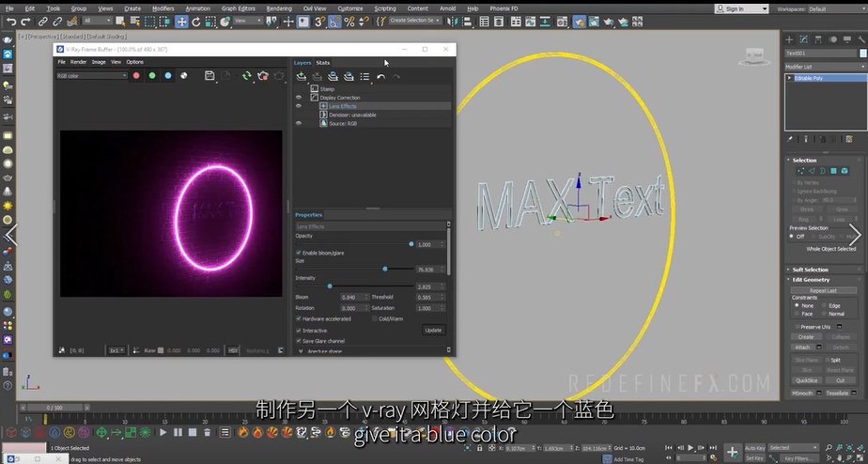The height and width of the screenshot is (464, 868).
Task: Show blue channel in V-Ray Frame Buffer
Action: point(168,76)
